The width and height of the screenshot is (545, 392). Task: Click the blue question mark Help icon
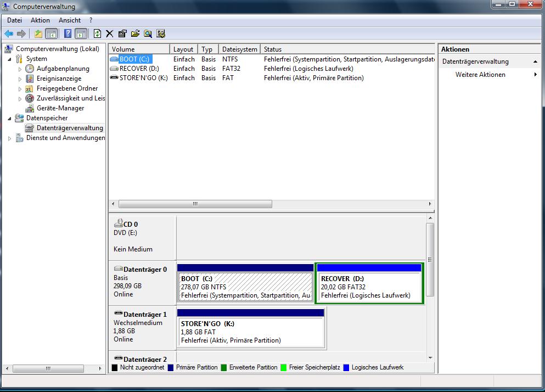tap(68, 33)
